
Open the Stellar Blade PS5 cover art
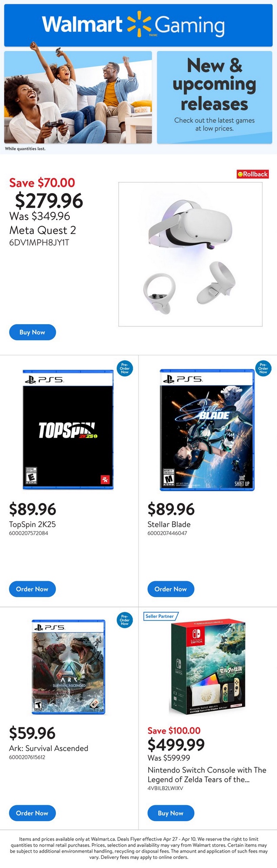tap(207, 430)
